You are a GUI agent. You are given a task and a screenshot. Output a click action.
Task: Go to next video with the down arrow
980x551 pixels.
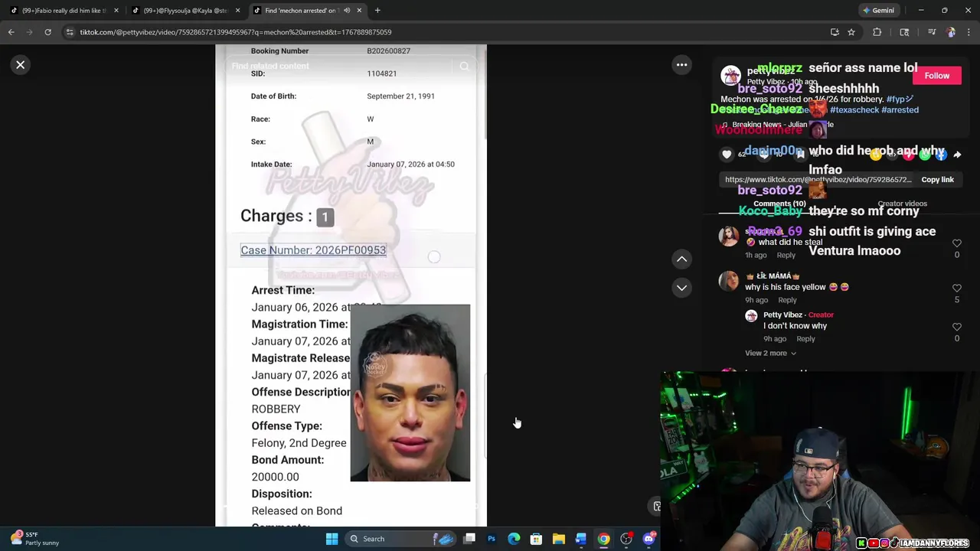(681, 288)
